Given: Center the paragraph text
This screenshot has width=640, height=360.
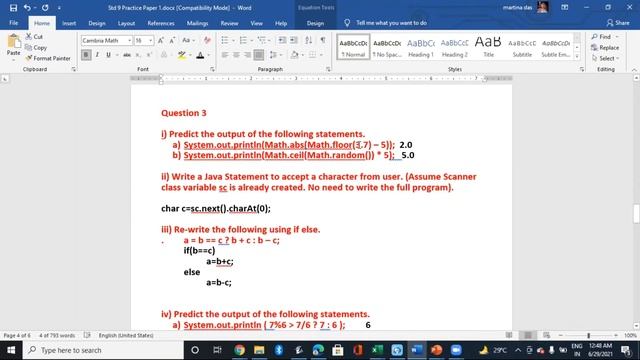Looking at the screenshot, I should click(236, 55).
